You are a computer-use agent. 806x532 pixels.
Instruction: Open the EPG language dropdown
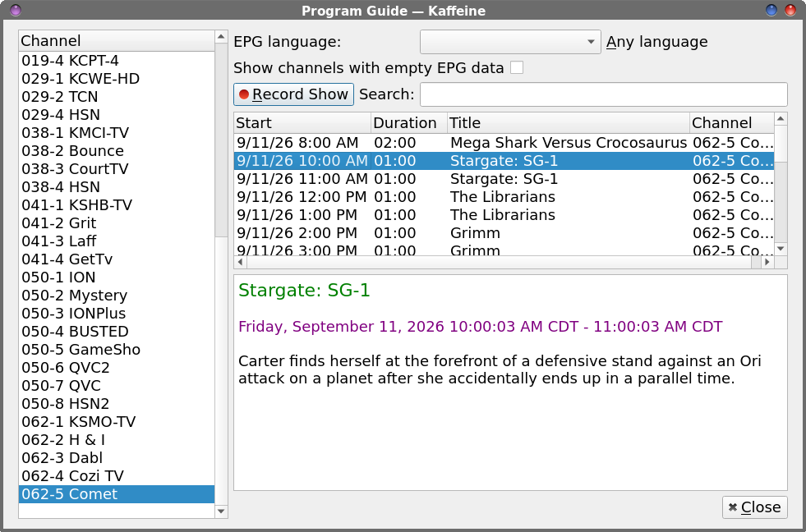point(510,42)
